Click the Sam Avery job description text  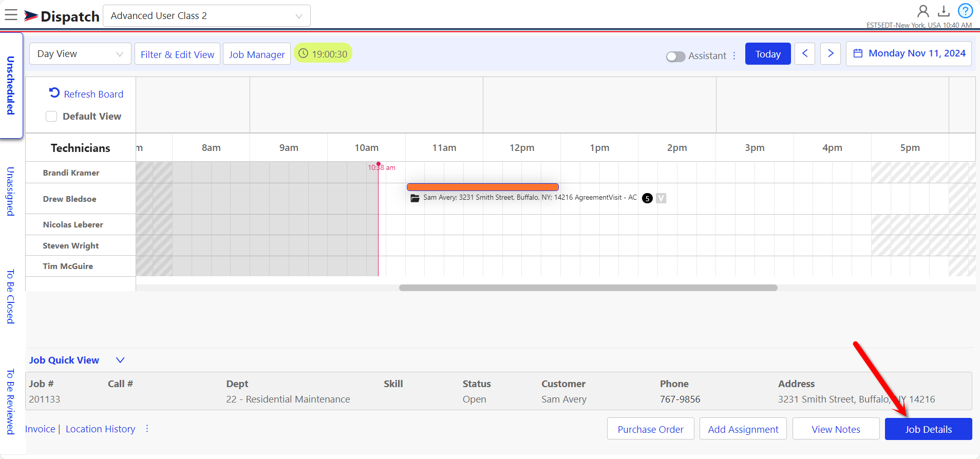click(x=530, y=198)
